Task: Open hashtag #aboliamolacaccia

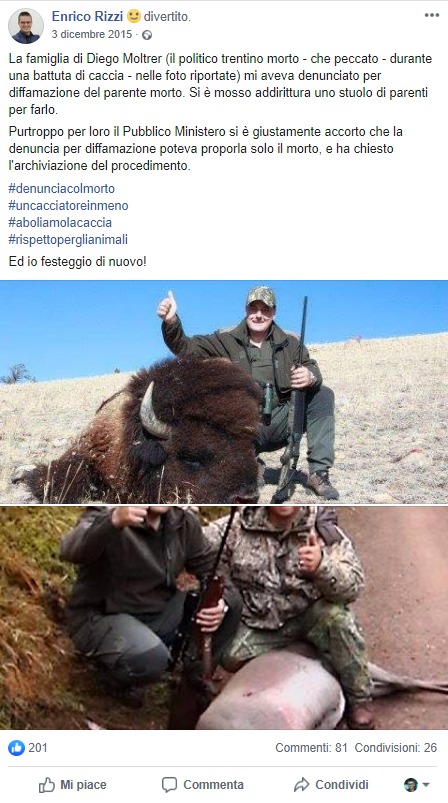Action: click(60, 222)
